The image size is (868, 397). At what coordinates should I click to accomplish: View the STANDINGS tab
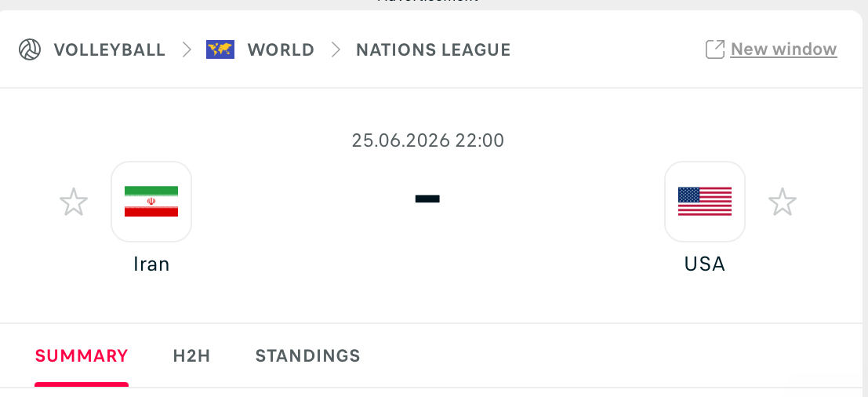pyautogui.click(x=307, y=356)
